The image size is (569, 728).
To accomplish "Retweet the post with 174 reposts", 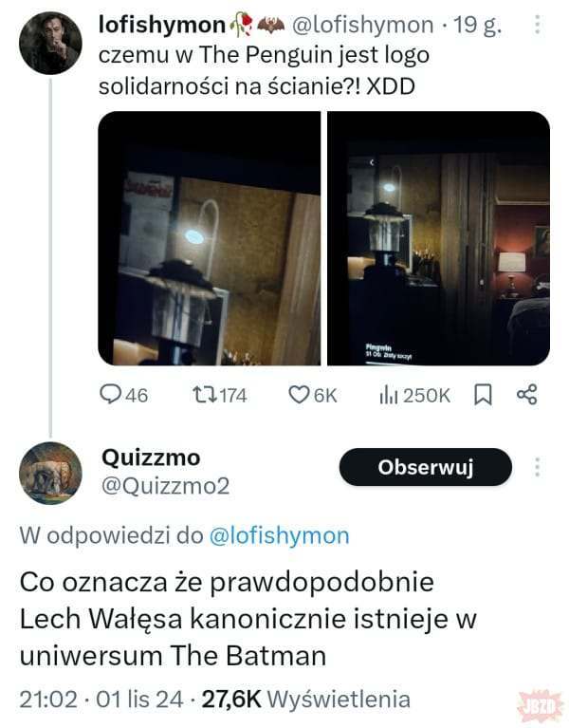I will (x=205, y=395).
